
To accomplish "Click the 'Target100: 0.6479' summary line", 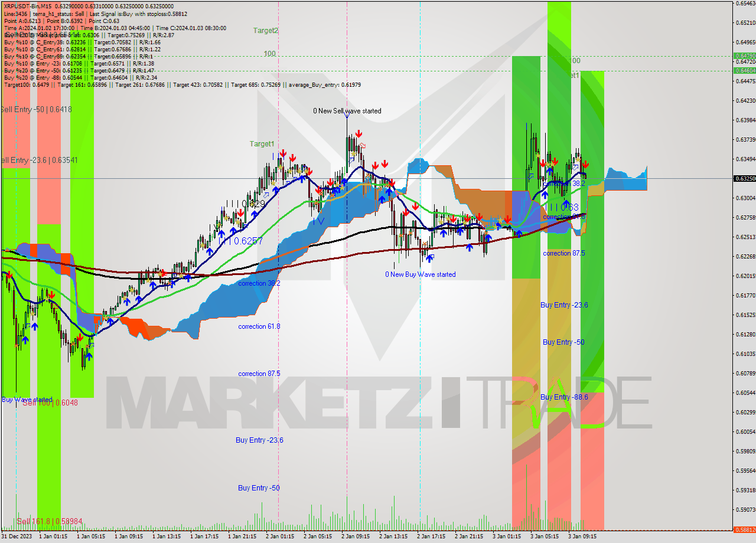I will click(182, 85).
